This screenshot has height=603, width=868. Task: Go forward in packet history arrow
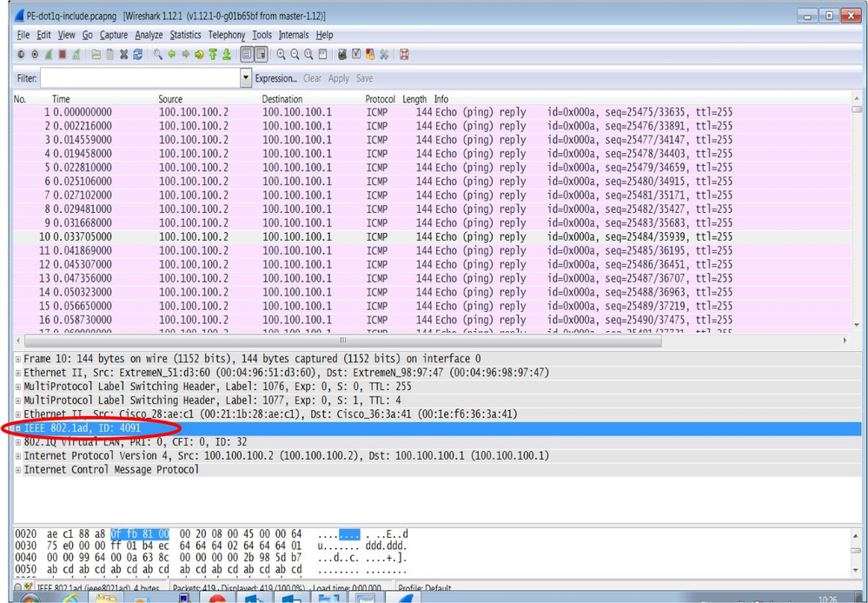point(185,54)
